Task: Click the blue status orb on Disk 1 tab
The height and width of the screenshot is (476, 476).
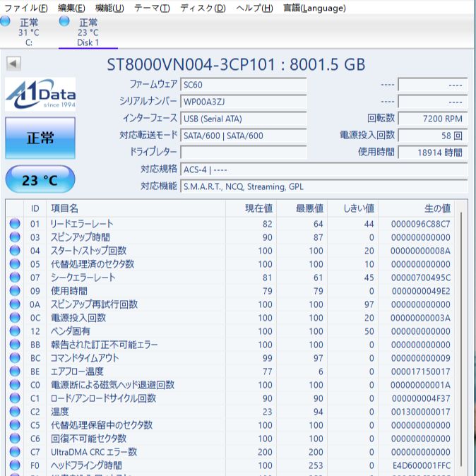Action: point(64,21)
